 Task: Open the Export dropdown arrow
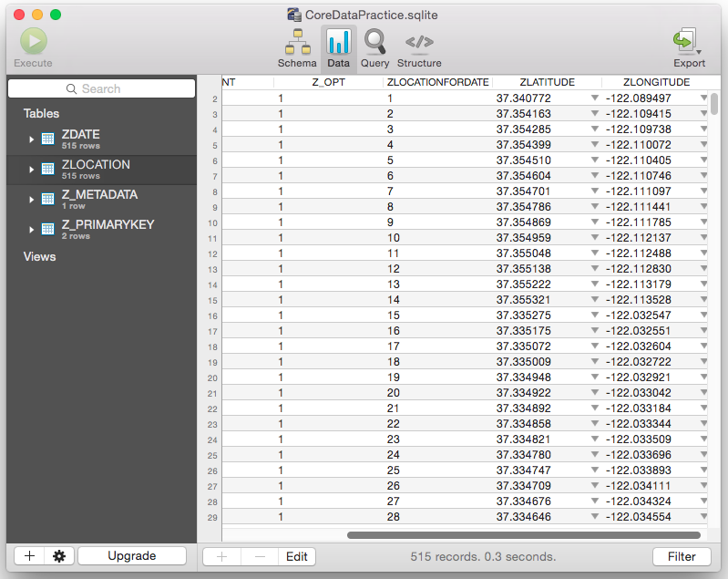(x=699, y=52)
